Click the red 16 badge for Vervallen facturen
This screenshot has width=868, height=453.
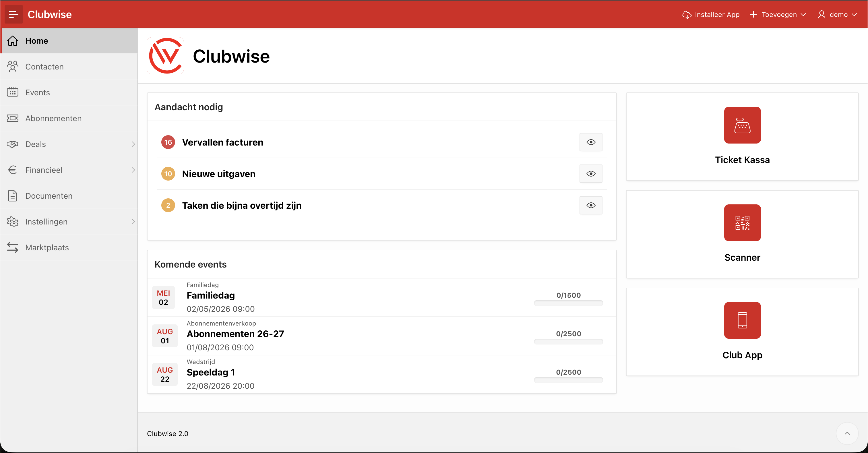point(168,142)
